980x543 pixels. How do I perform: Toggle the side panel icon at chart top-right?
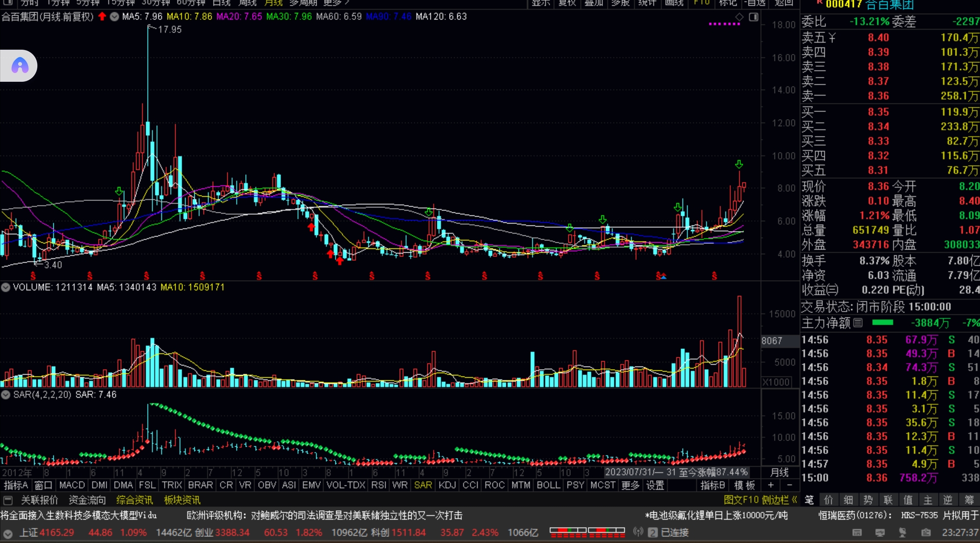[754, 17]
